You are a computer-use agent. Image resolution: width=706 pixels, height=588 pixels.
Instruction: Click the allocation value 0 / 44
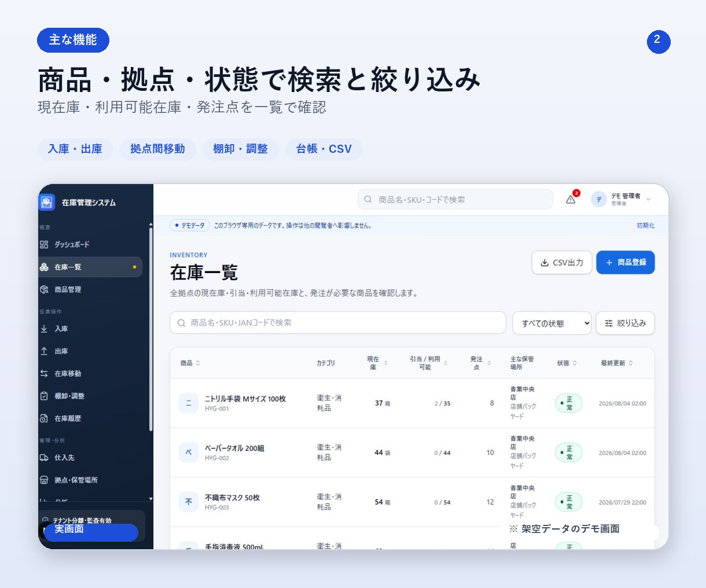[x=442, y=453]
